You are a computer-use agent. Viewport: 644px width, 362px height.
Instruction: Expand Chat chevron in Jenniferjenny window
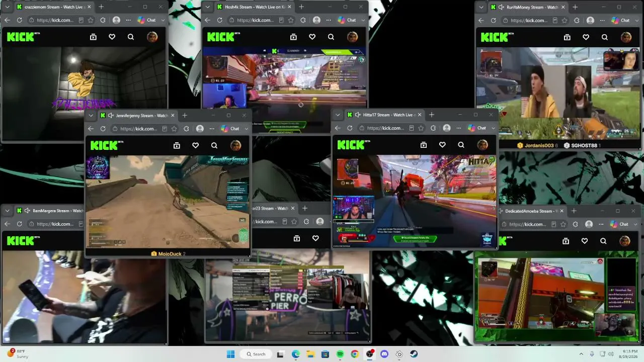(247, 129)
